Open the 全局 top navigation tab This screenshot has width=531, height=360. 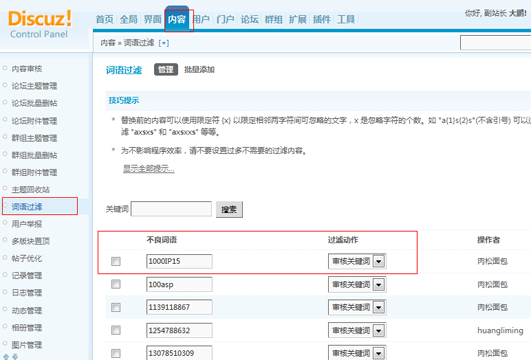pos(129,19)
